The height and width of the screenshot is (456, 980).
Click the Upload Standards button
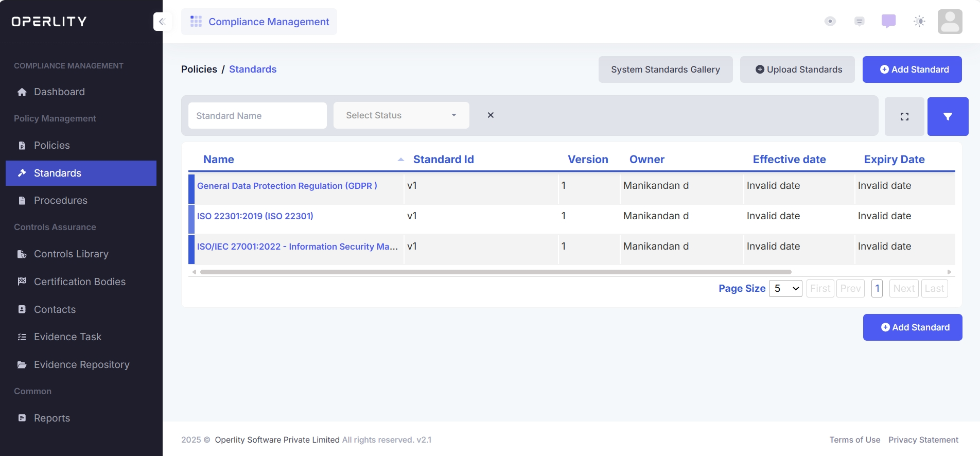(x=797, y=69)
